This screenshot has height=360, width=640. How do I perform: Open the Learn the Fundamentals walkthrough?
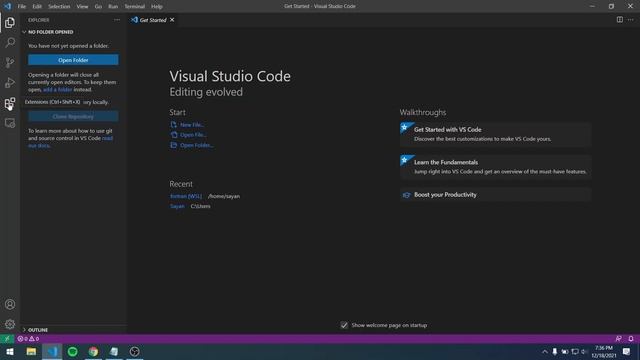pyautogui.click(x=496, y=167)
